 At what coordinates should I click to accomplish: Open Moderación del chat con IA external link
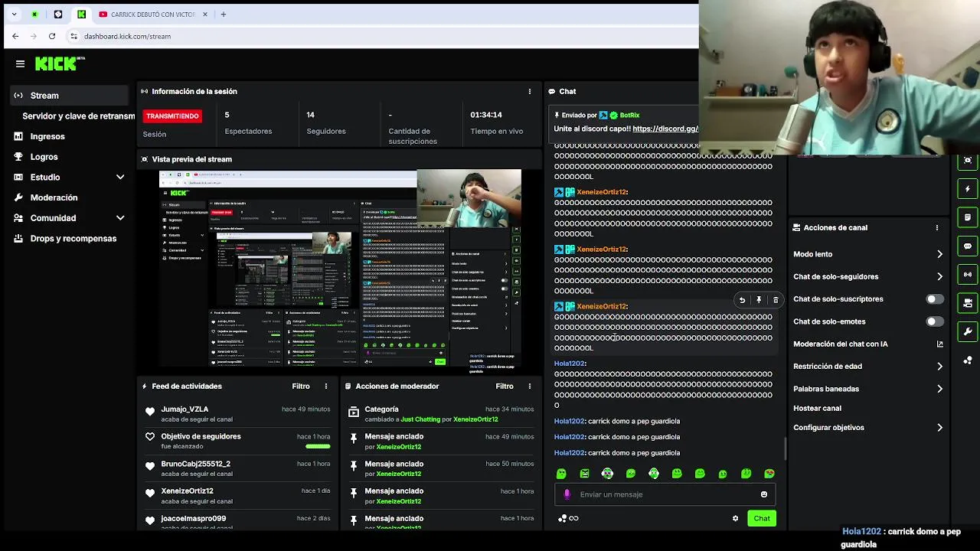940,344
